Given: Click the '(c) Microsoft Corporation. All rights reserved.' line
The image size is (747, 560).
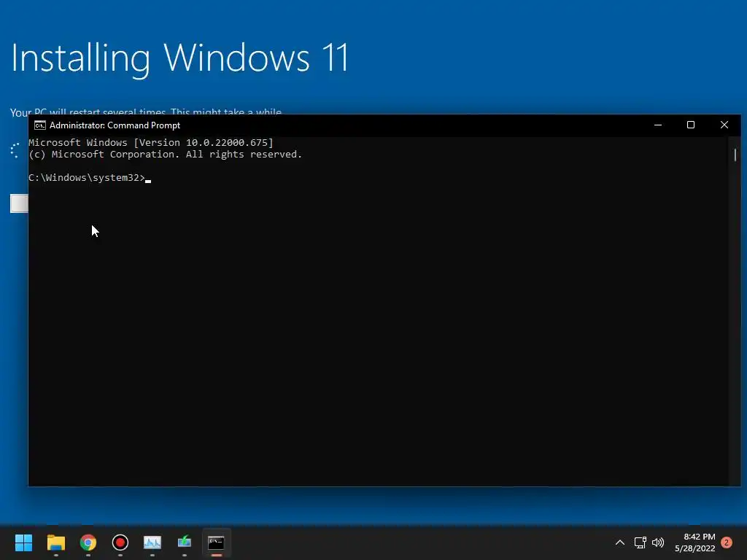Looking at the screenshot, I should coord(166,155).
